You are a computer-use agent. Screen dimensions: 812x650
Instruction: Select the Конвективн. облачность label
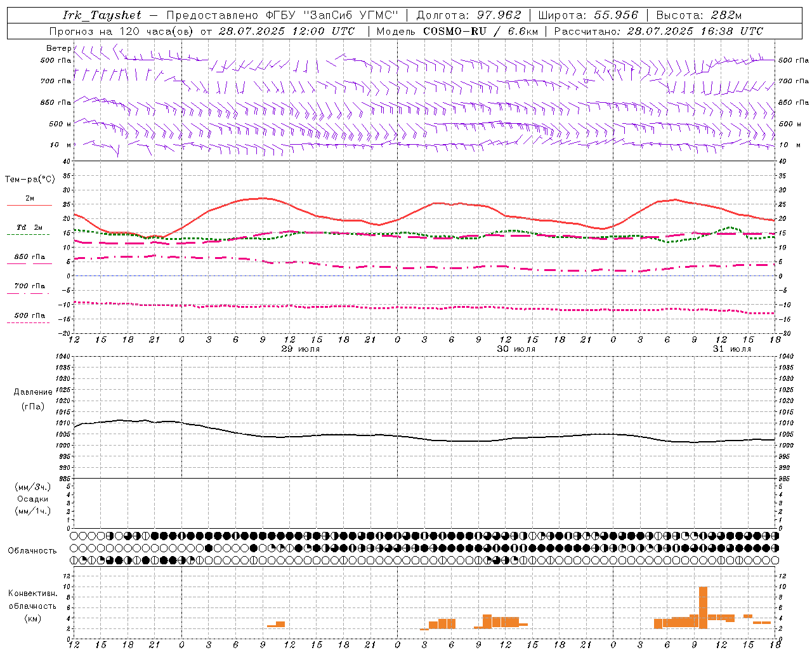click(33, 600)
